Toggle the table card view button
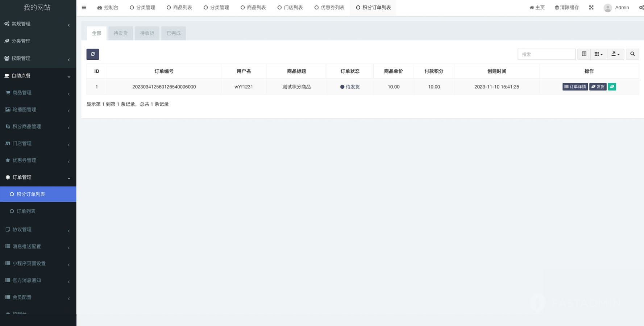644x326 pixels. (x=584, y=54)
